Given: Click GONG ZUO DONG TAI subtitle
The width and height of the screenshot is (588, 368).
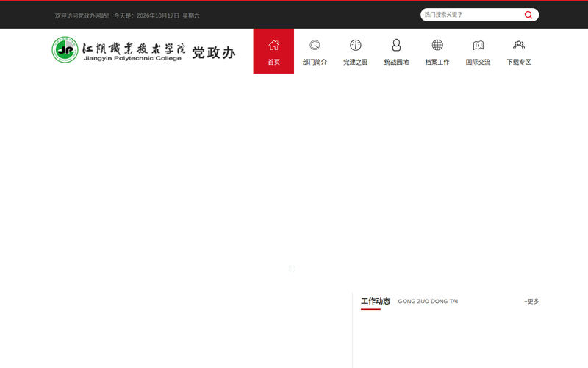Looking at the screenshot, I should click(x=428, y=301).
